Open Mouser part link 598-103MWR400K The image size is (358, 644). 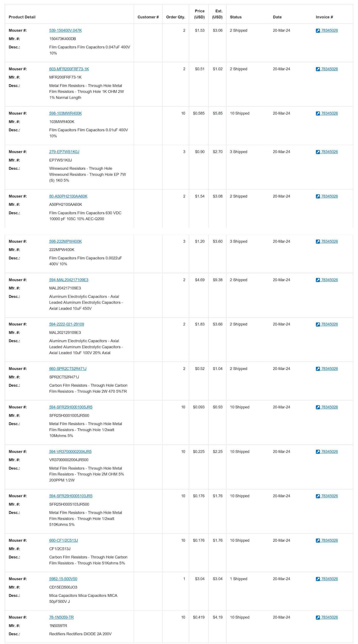[65, 113]
